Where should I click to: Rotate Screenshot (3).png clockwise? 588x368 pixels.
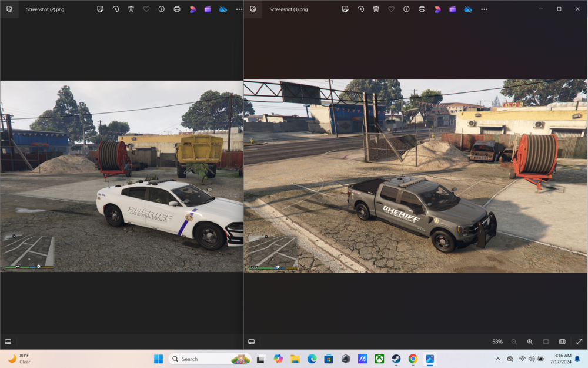[x=360, y=9]
